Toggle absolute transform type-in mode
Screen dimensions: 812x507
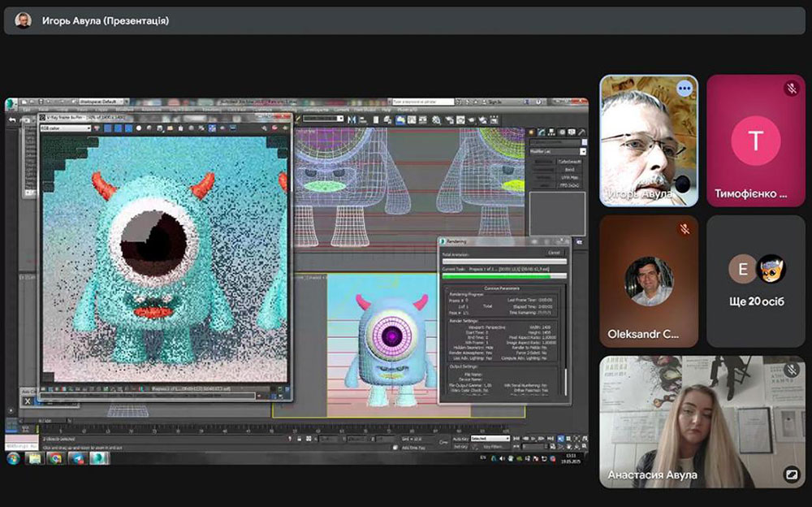point(309,439)
